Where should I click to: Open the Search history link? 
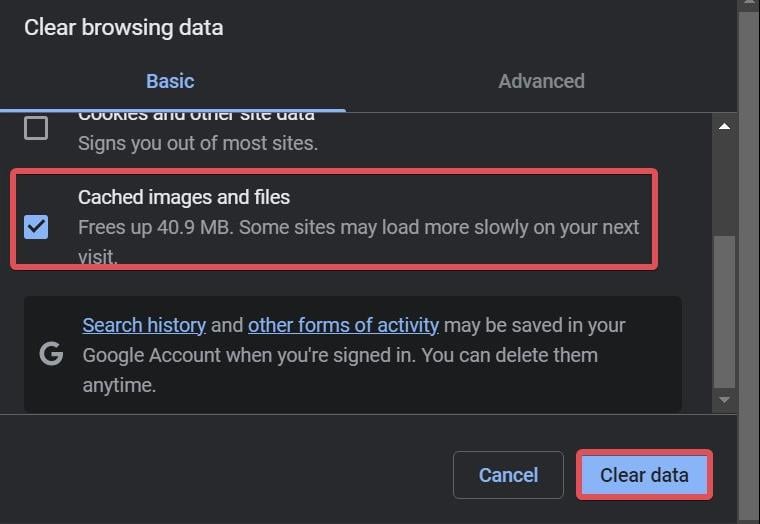click(x=144, y=325)
